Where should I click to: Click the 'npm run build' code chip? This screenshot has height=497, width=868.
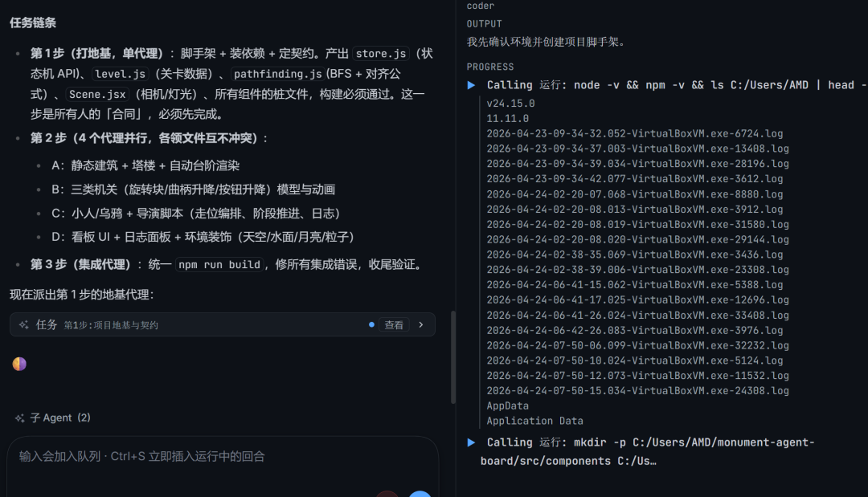pyautogui.click(x=219, y=265)
